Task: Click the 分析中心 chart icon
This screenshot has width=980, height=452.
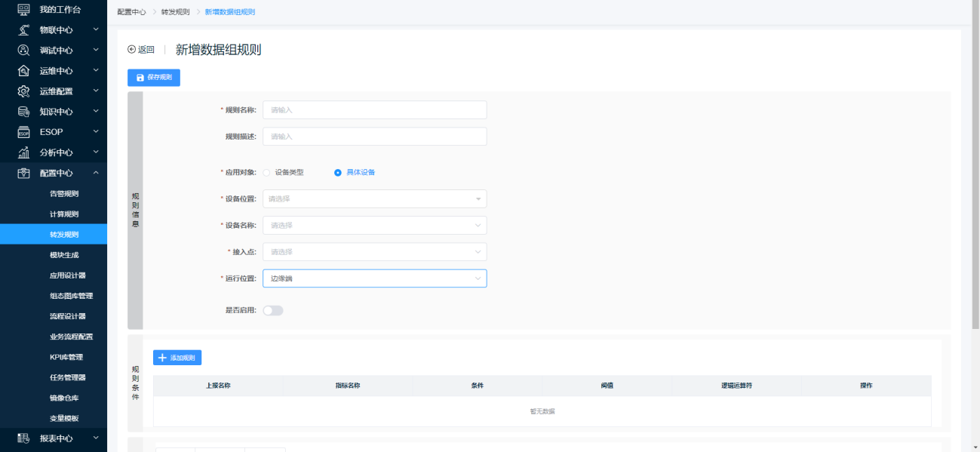Action: 23,152
